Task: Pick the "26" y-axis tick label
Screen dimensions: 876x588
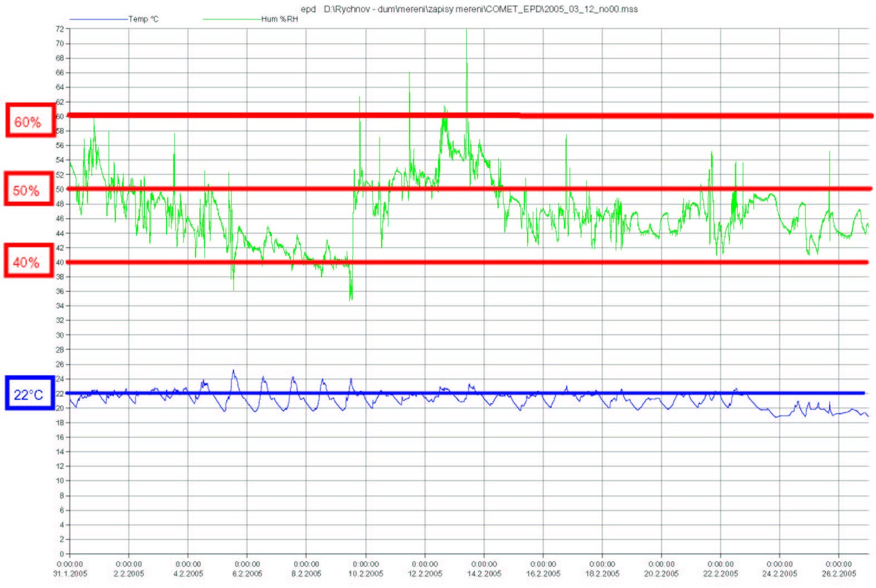Action: point(60,364)
